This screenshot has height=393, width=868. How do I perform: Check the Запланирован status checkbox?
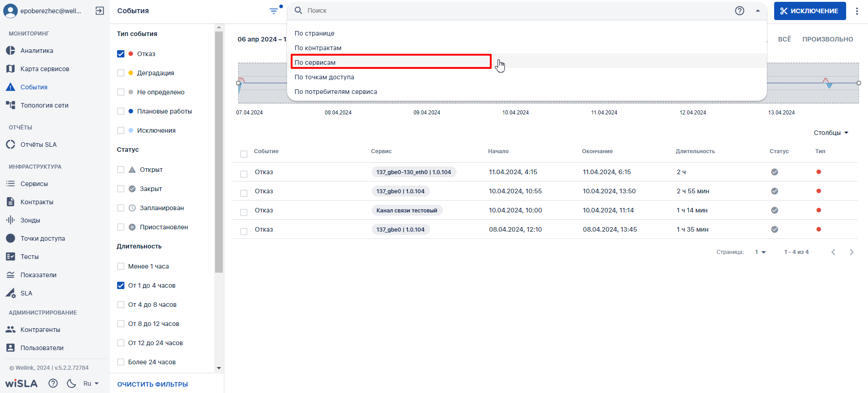121,208
